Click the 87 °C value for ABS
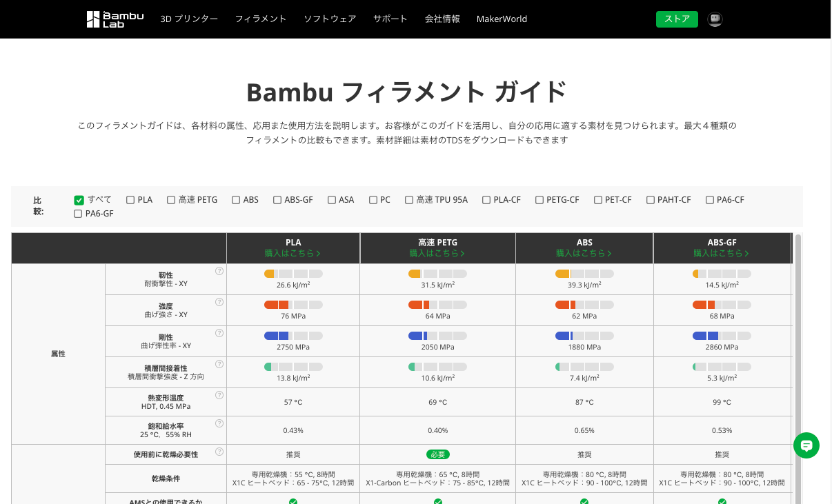The image size is (832, 504). (584, 402)
